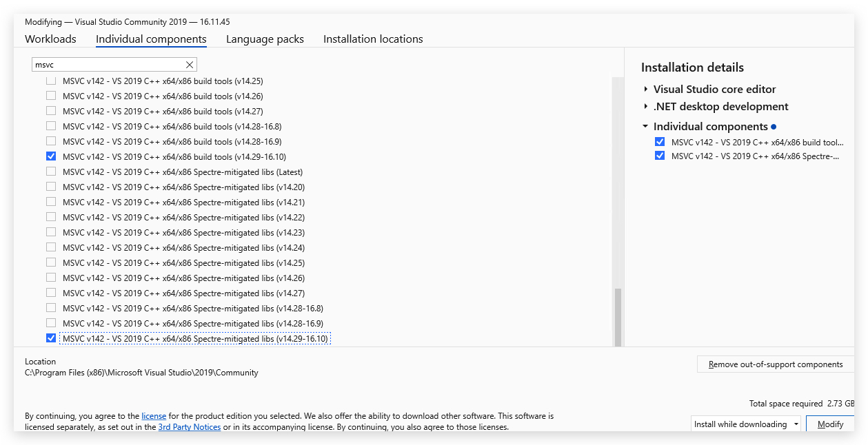868x445 pixels.
Task: Open the Install while downloading dropdown
Action: tap(746, 424)
